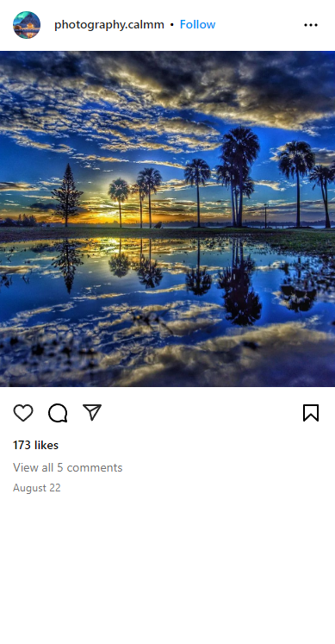The image size is (335, 644).
Task: Visit the photography.calmm username link
Action: click(109, 25)
